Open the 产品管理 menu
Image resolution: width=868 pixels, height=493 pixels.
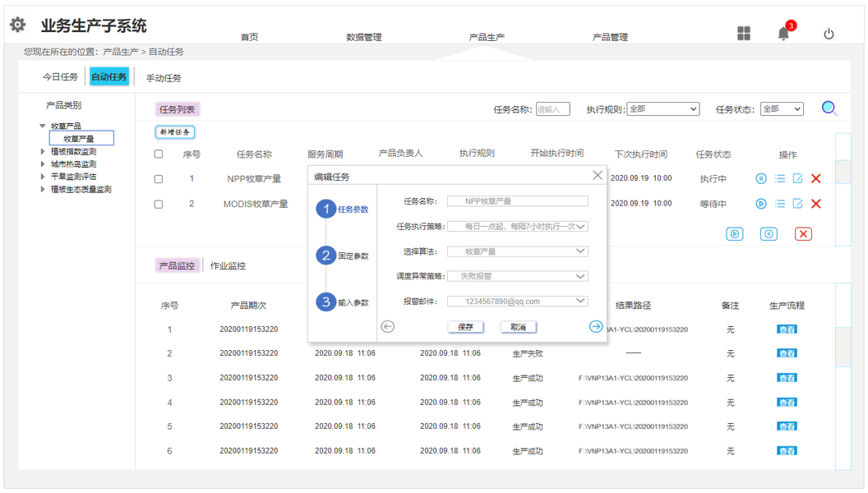[610, 37]
